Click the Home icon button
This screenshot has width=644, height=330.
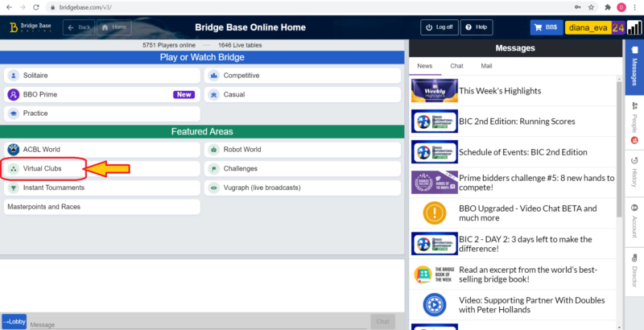click(114, 27)
